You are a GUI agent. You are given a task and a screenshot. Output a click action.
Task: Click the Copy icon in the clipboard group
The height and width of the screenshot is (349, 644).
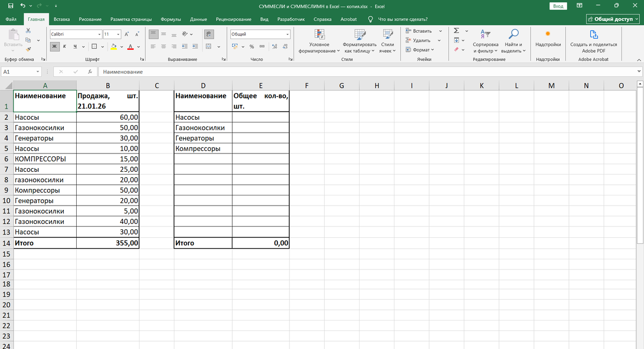(28, 40)
